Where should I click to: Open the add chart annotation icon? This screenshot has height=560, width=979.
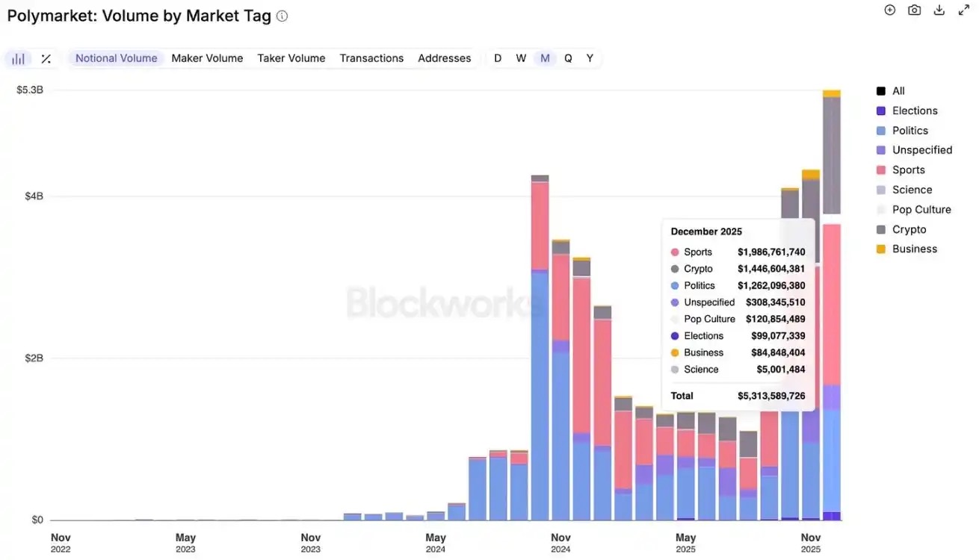889,10
